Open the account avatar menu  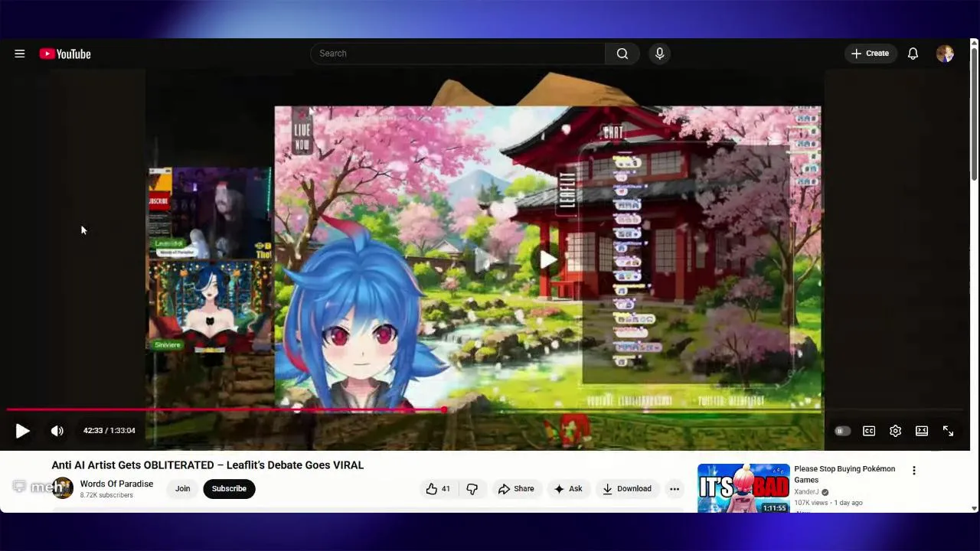click(x=945, y=54)
